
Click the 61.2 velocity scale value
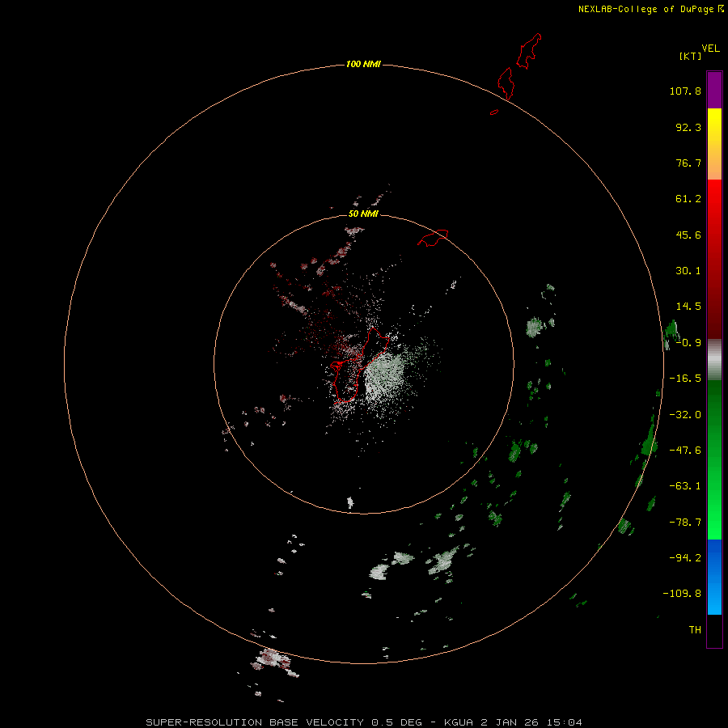[x=688, y=199]
